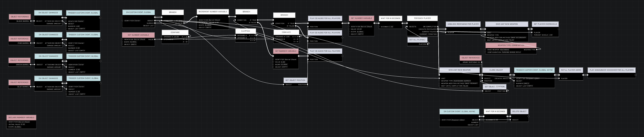
Task: Click Damage Amount output pin of first On Object Damaged
Action: (62, 24)
